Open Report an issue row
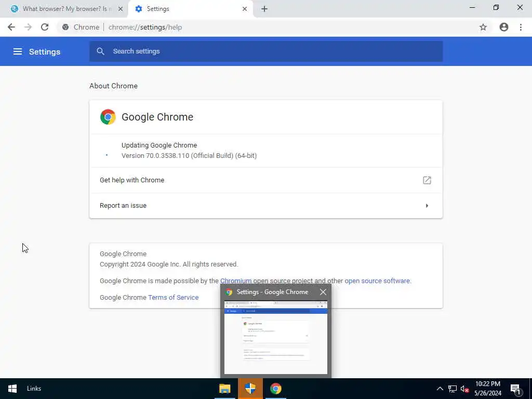The image size is (532, 399). [x=266, y=206]
